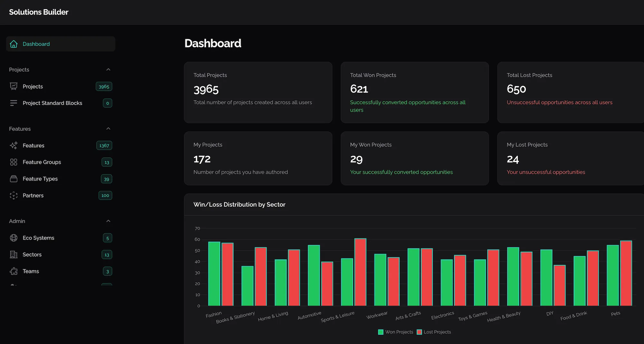The height and width of the screenshot is (344, 644).
Task: Click the Features count badge showing 1367
Action: click(104, 145)
